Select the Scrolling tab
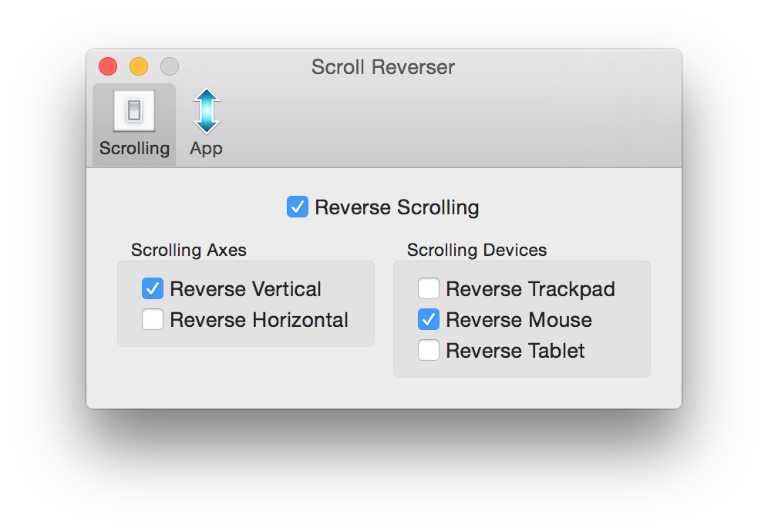Viewport: 768px width, 532px height. [133, 122]
